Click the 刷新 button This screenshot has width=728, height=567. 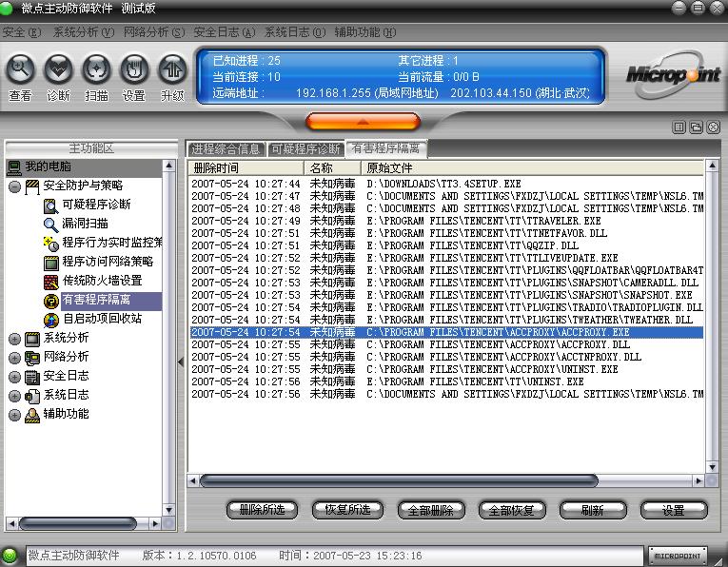tap(593, 510)
